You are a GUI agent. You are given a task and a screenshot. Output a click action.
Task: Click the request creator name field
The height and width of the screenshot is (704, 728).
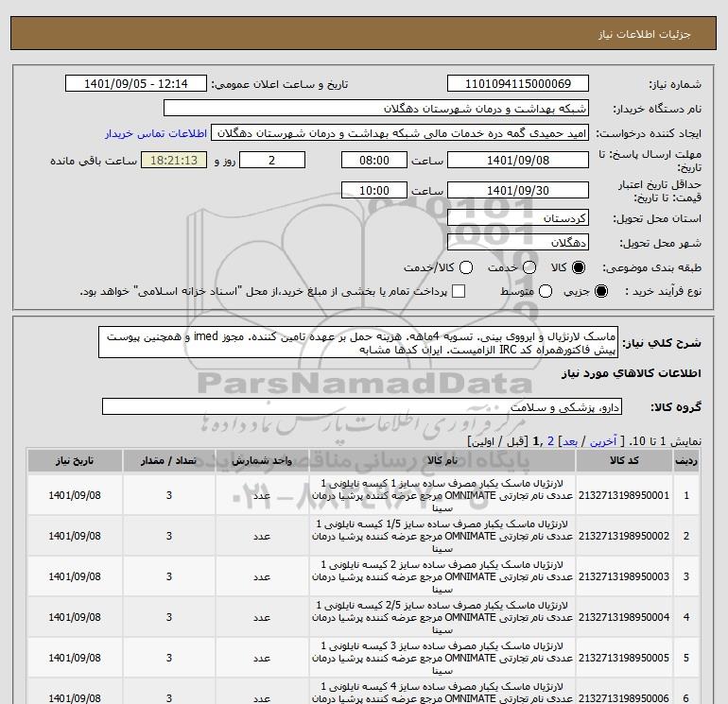point(400,133)
